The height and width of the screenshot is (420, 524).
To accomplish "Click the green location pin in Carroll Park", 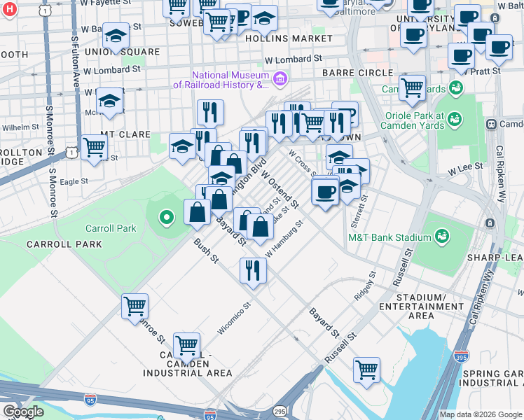I will pyautogui.click(x=167, y=218).
